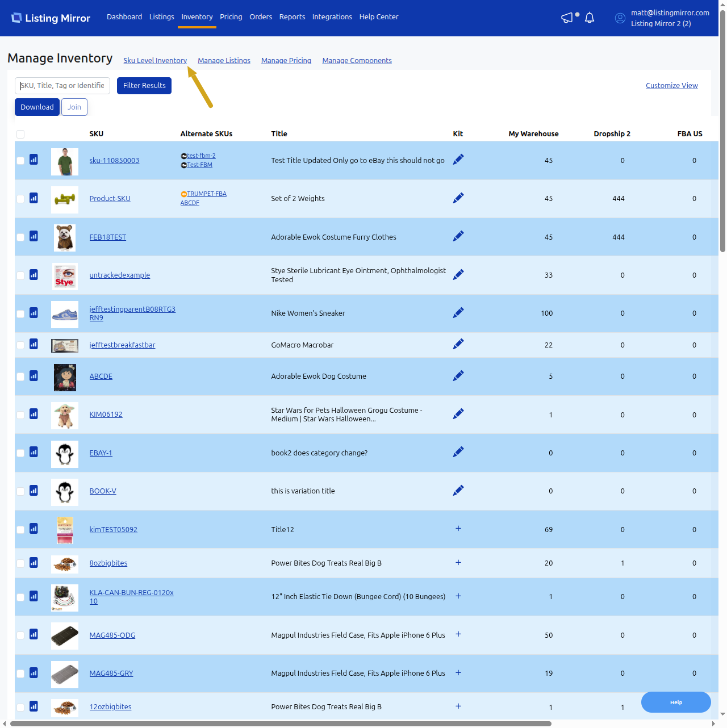Click pencil icon for Nike Women's Sneaker
Viewport: 727px width, 728px height.
click(x=458, y=313)
